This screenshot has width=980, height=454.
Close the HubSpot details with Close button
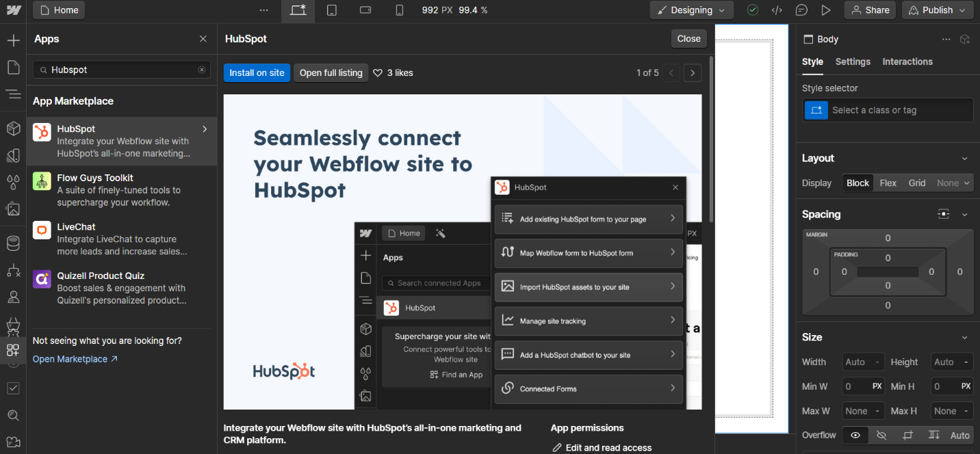click(x=688, y=39)
